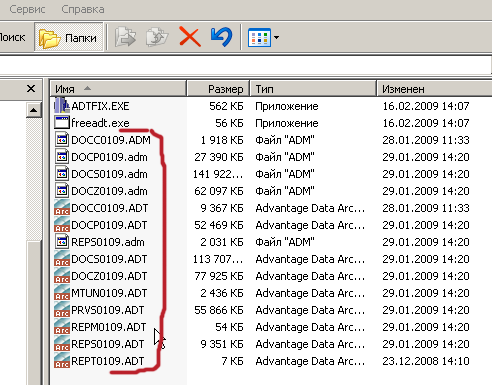Close the left side pane
The height and width of the screenshot is (385, 492).
coord(31,88)
